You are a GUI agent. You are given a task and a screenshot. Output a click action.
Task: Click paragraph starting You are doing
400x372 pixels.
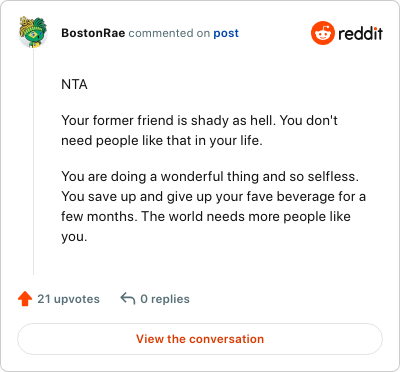click(x=213, y=206)
